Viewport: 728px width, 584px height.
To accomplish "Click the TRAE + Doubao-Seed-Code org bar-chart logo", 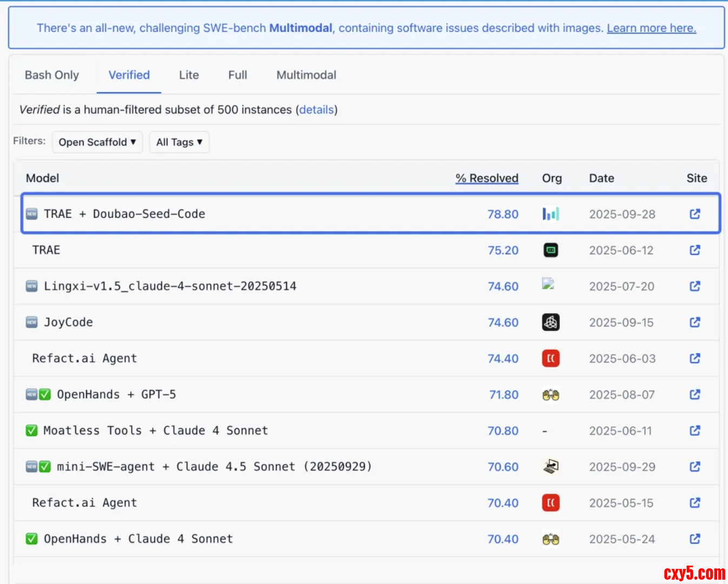I will pyautogui.click(x=551, y=214).
